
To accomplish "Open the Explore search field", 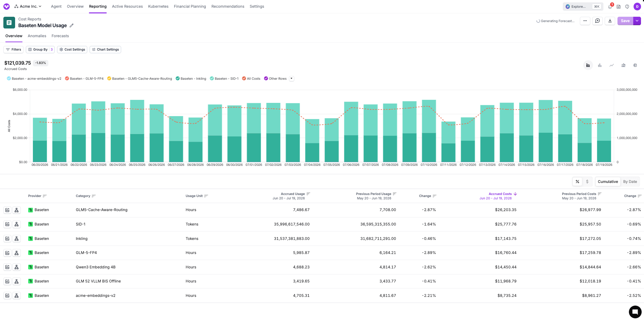I will 583,6.
